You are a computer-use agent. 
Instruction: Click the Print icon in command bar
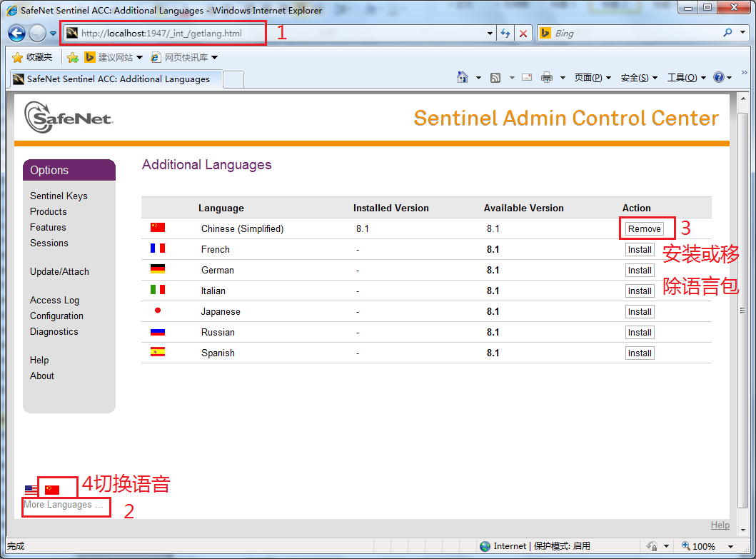point(547,78)
